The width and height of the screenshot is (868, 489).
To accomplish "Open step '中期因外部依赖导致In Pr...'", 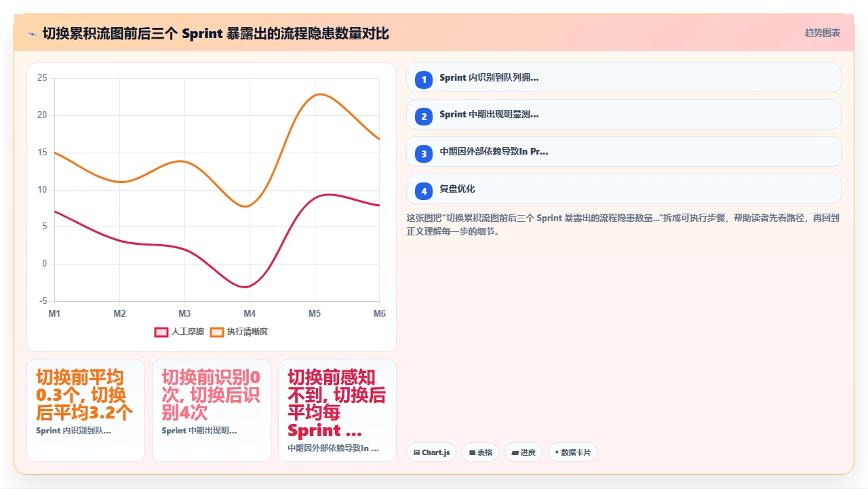I will (624, 152).
